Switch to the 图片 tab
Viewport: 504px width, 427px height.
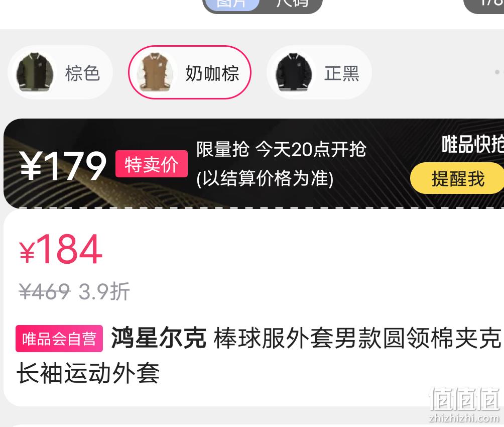[231, 5]
